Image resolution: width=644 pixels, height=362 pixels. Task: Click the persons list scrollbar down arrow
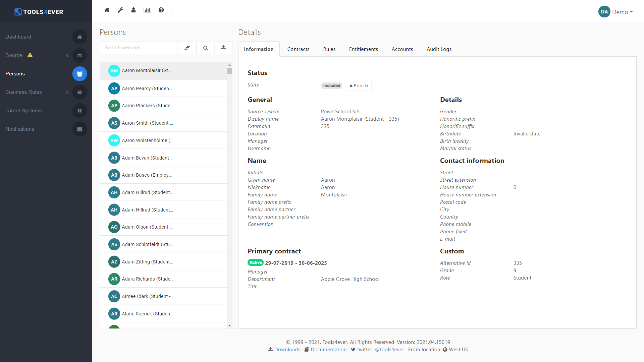pos(229,325)
